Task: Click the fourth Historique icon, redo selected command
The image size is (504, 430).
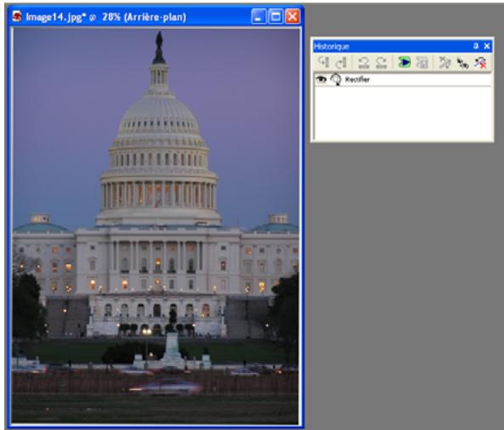Action: [x=382, y=62]
